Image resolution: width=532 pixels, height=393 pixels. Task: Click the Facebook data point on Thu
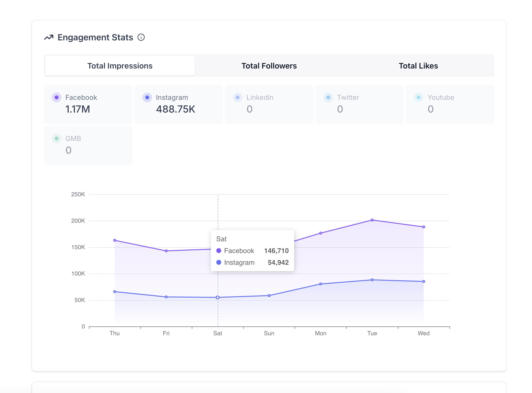[115, 240]
